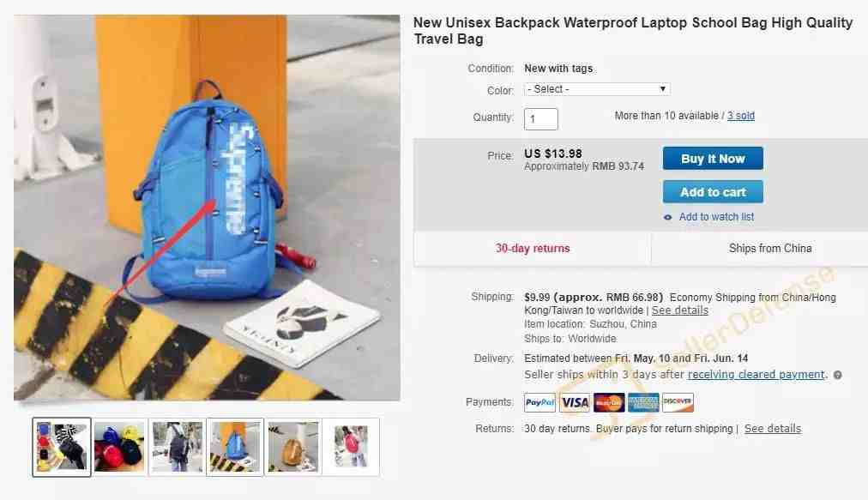Click the Discover card icon

(678, 402)
